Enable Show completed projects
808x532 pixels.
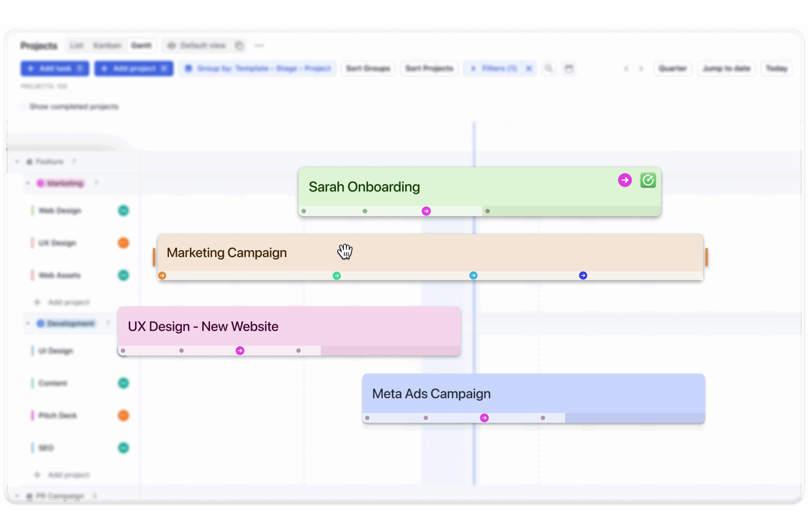pos(23,107)
